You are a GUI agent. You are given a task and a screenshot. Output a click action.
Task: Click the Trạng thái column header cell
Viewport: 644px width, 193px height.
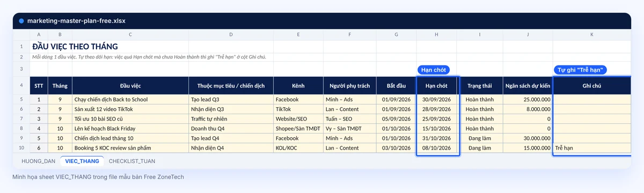pyautogui.click(x=480, y=86)
